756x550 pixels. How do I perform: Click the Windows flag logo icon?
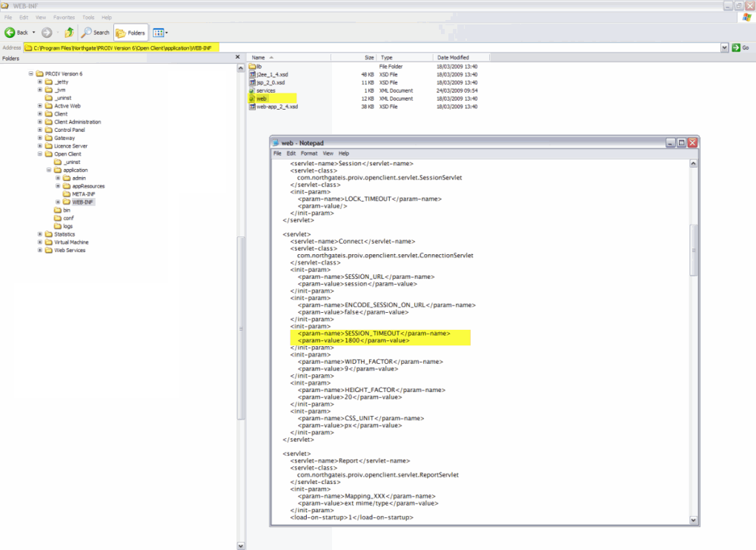click(x=746, y=17)
